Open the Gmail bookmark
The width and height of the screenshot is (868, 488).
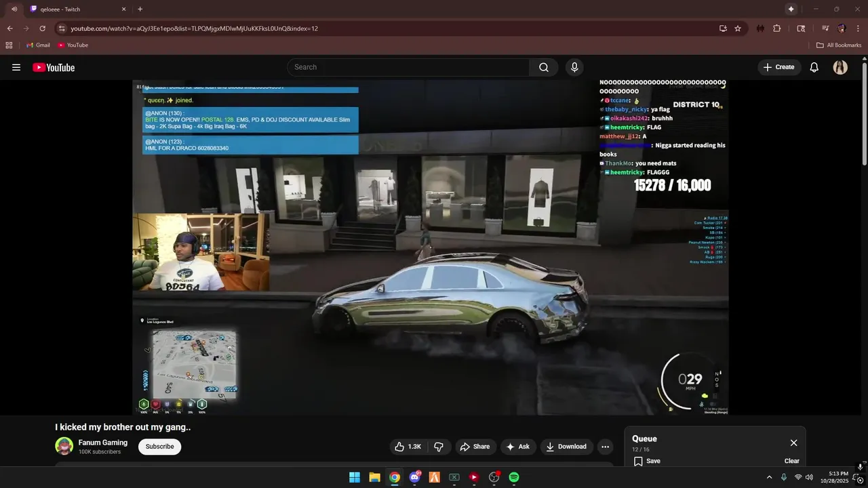tap(38, 45)
